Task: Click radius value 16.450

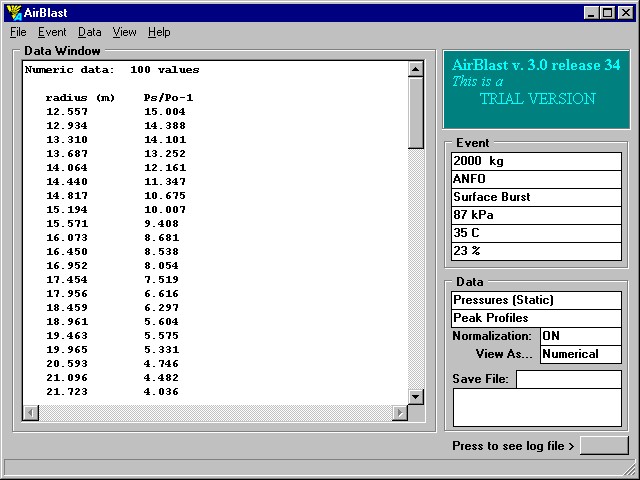Action: tap(67, 252)
